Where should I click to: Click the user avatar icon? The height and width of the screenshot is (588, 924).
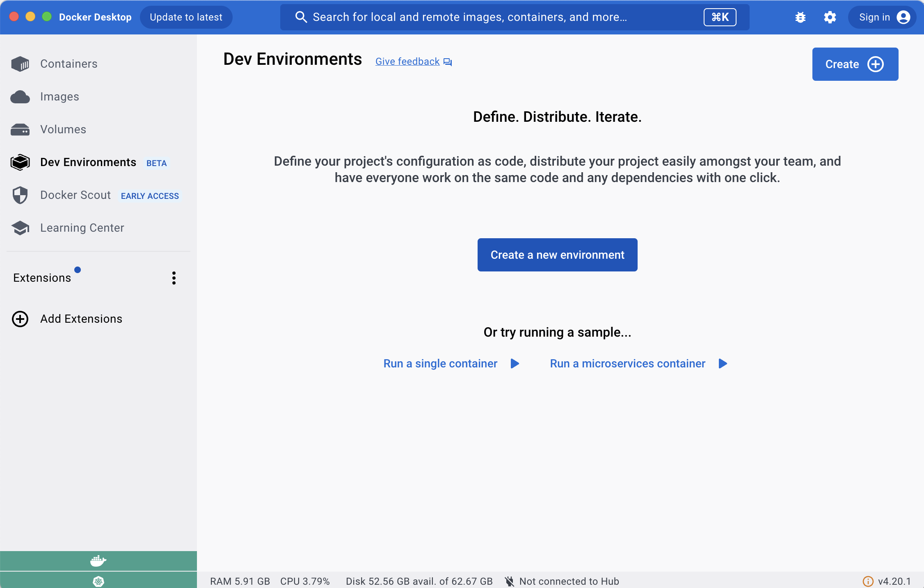[x=903, y=17]
